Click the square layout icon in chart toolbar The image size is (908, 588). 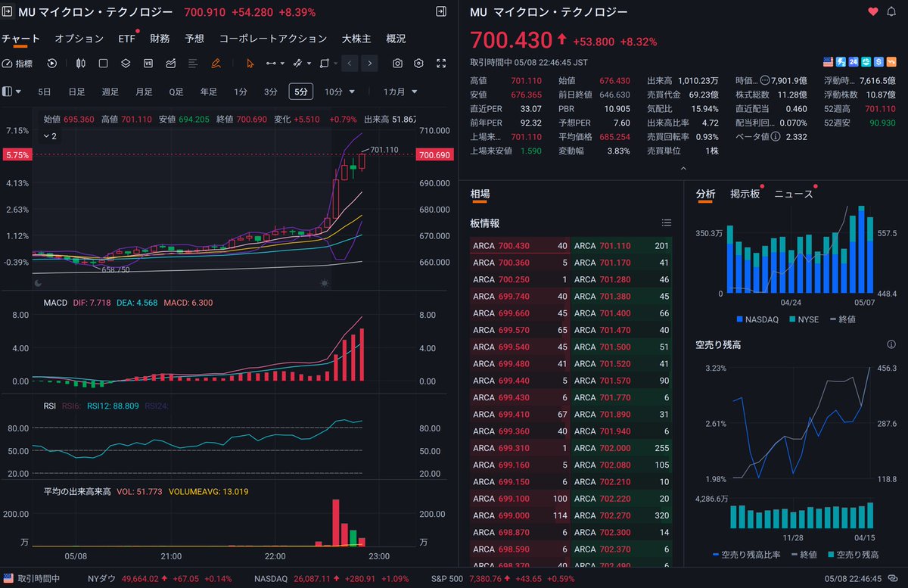(103, 64)
